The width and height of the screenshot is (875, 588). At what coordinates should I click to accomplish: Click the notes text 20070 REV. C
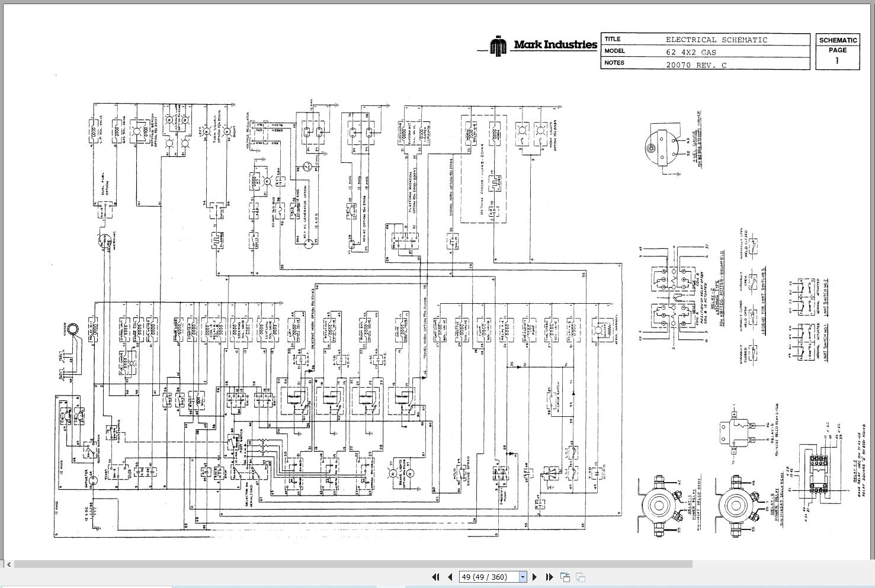pyautogui.click(x=696, y=65)
